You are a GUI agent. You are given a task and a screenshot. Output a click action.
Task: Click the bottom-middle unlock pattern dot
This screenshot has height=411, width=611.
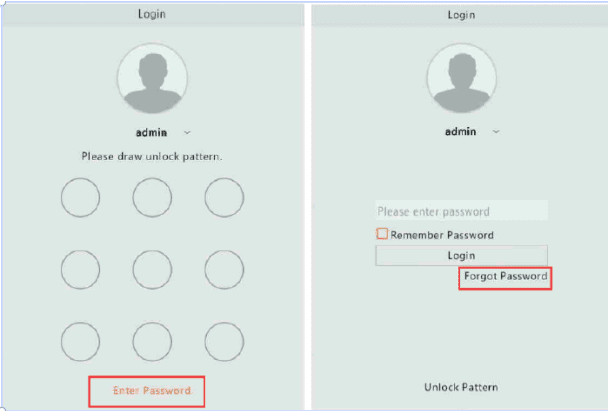[x=152, y=342]
